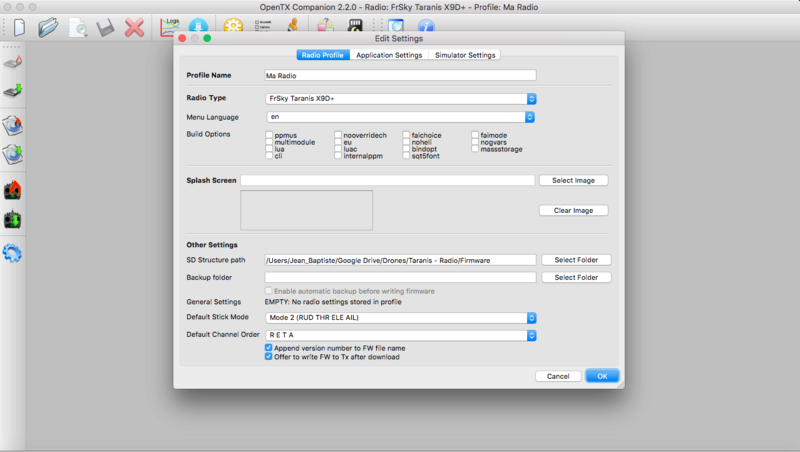The height and width of the screenshot is (452, 800).
Task: Tick the multimodule checkbox
Action: coord(269,142)
